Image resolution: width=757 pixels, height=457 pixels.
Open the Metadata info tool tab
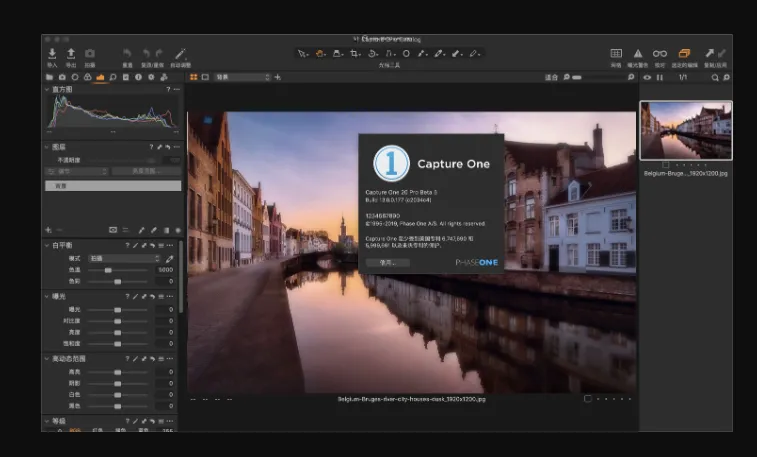[139, 77]
